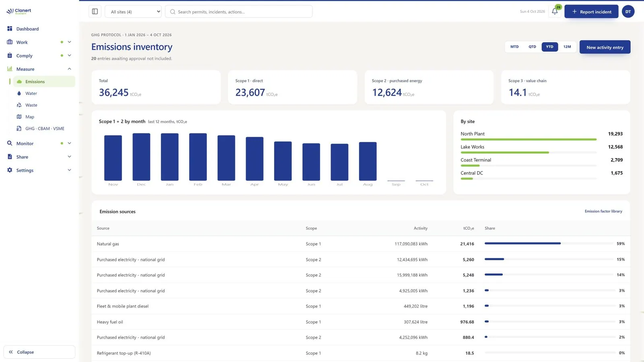
Task: Switch to the QTD period
Action: [532, 47]
